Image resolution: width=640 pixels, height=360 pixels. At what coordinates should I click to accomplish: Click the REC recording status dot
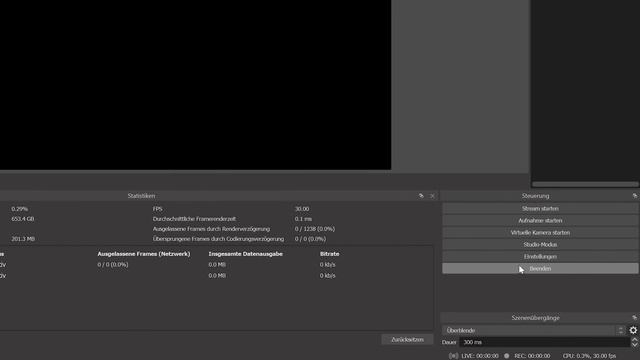[x=507, y=356]
